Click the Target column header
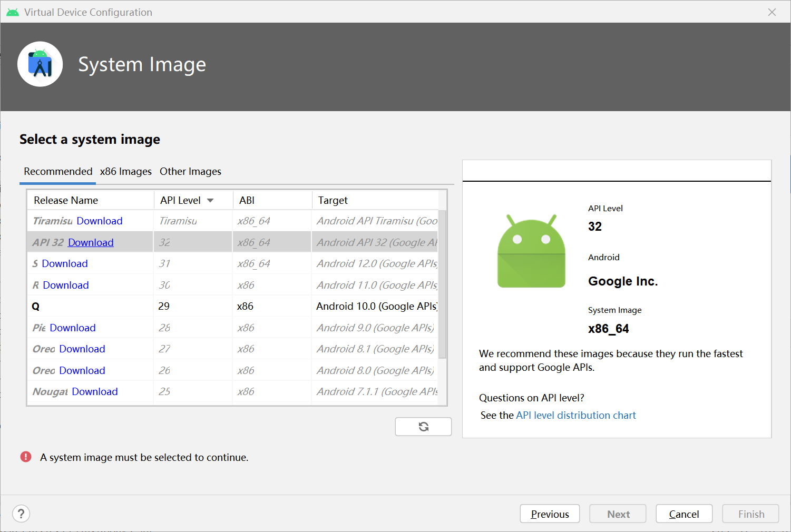 [x=375, y=200]
